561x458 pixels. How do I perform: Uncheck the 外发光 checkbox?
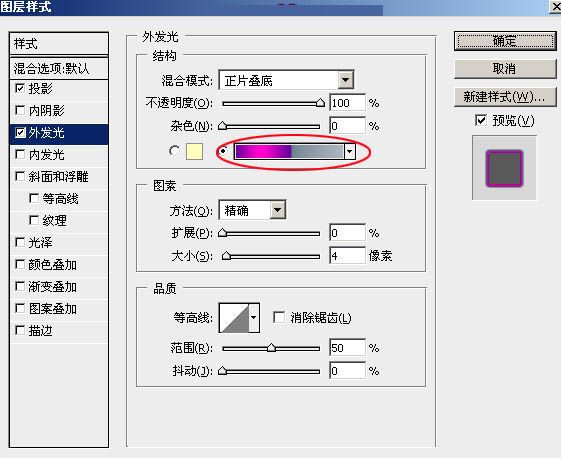point(20,133)
